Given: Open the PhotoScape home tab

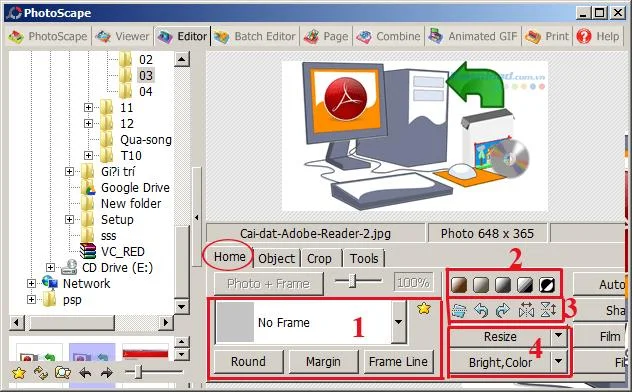Looking at the screenshot, I should (48, 37).
